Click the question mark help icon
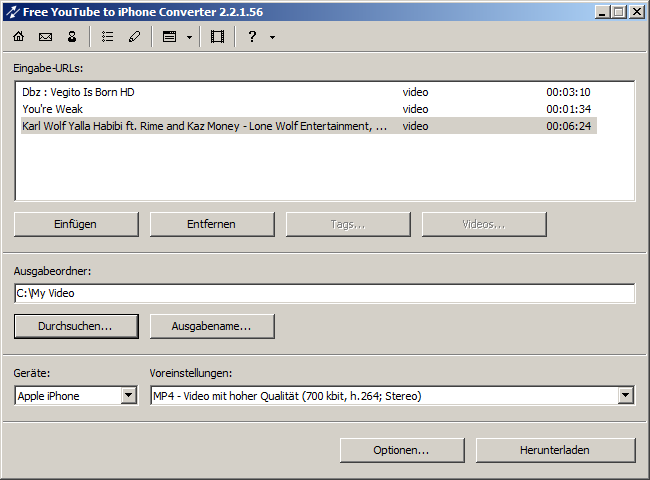This screenshot has width=650, height=480. [x=252, y=37]
